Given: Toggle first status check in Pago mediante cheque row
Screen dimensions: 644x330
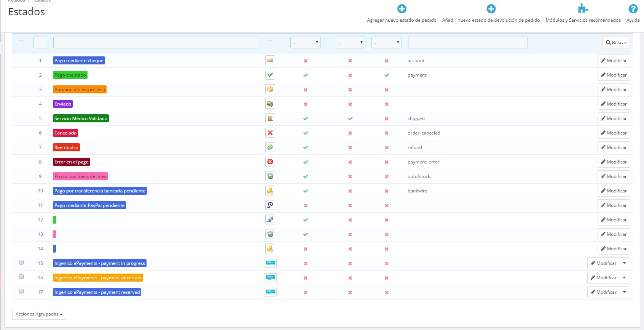Looking at the screenshot, I should [x=306, y=61].
